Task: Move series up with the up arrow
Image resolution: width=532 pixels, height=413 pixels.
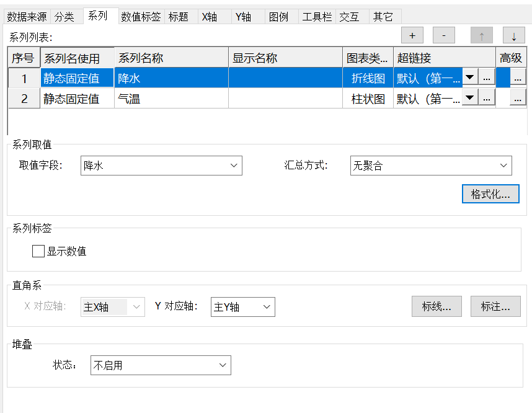Action: click(482, 35)
